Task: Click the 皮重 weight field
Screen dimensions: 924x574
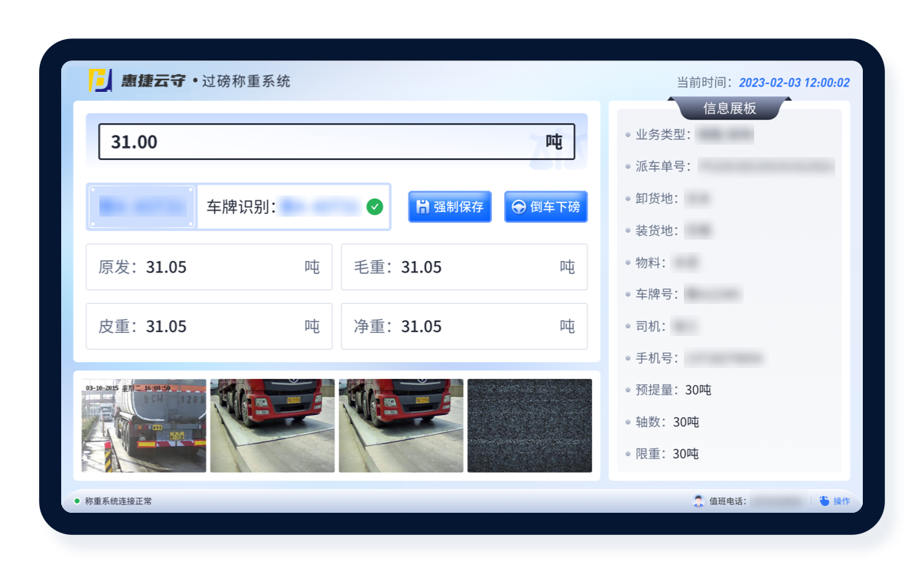Action: 209,326
